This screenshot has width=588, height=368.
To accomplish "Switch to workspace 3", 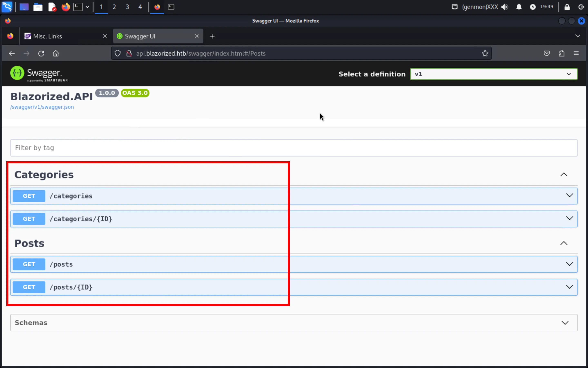I will (x=127, y=7).
